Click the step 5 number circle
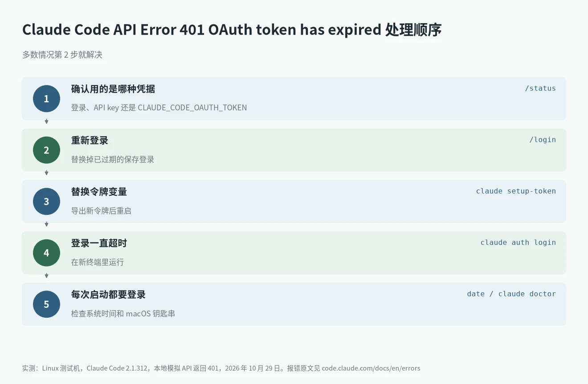 [46, 304]
